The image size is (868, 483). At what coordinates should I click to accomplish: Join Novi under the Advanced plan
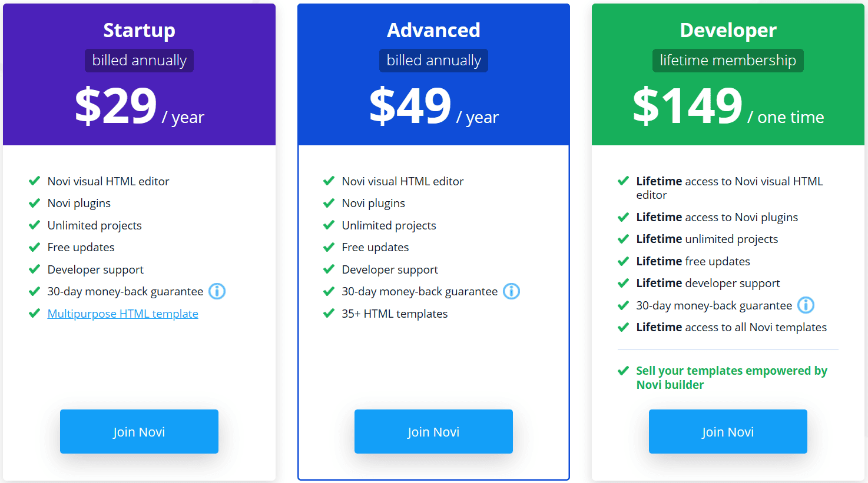click(x=433, y=431)
